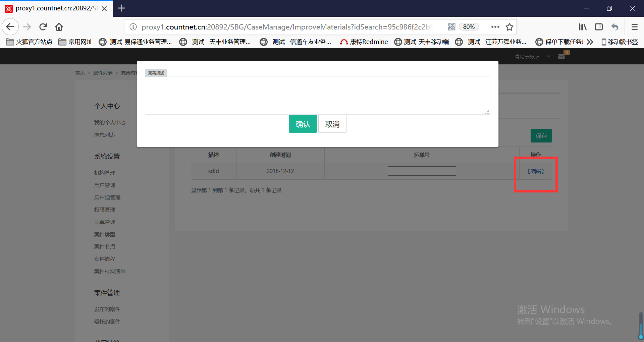The height and width of the screenshot is (342, 644).
Task: Click the 保存 save button
Action: [x=541, y=136]
